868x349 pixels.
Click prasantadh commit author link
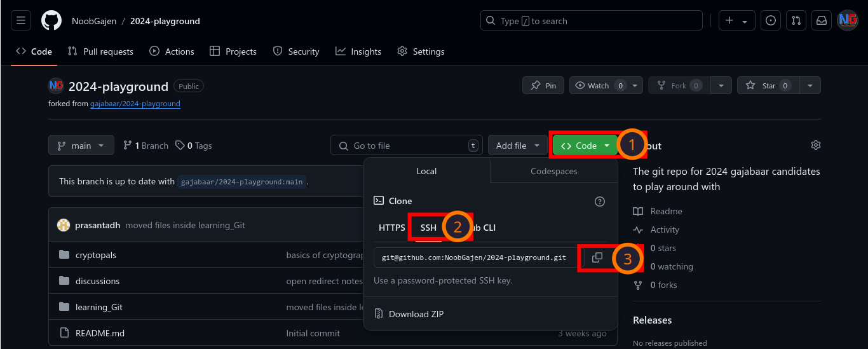tap(97, 225)
